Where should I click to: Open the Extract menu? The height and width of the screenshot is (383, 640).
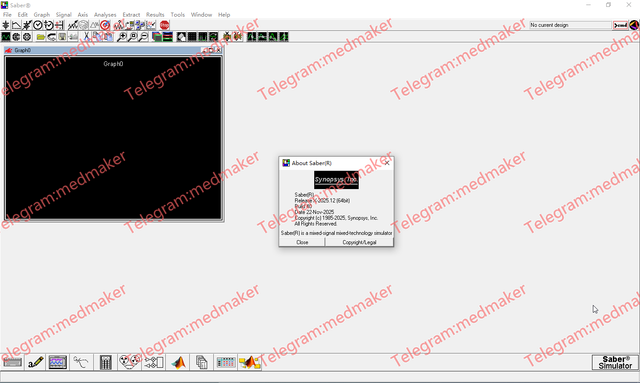click(131, 15)
